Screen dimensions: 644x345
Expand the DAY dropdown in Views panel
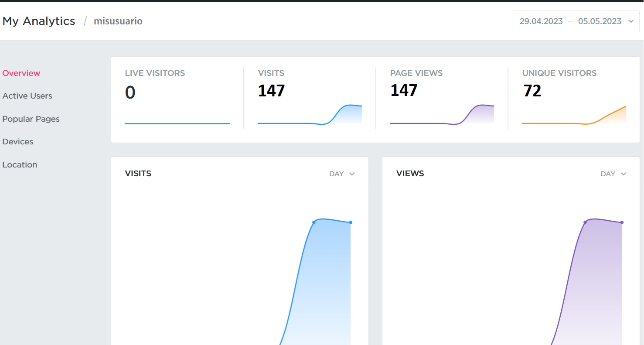(x=613, y=174)
